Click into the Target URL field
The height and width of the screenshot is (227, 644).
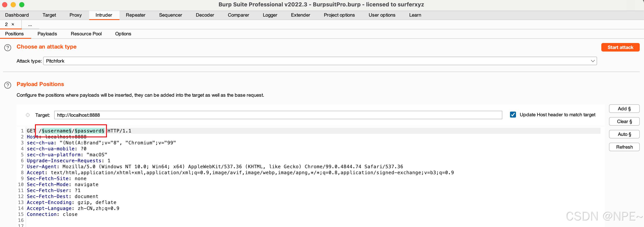[278, 115]
